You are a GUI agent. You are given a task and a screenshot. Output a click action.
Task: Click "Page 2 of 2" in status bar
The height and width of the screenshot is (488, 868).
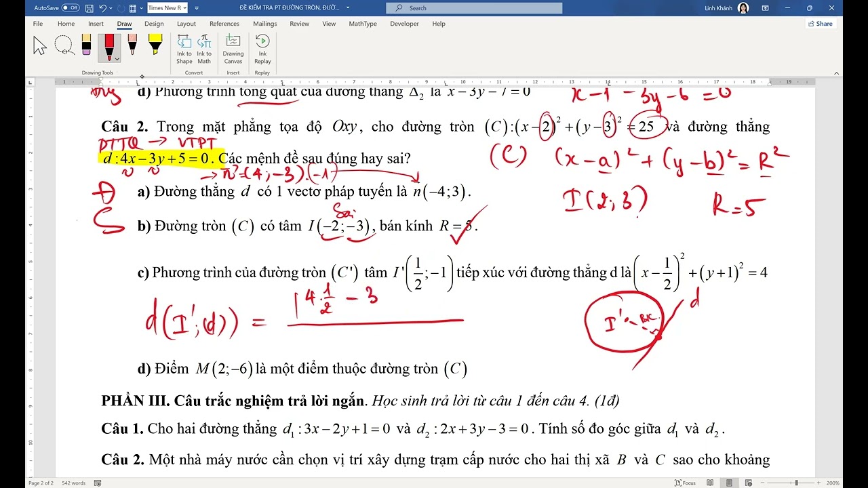coord(41,483)
